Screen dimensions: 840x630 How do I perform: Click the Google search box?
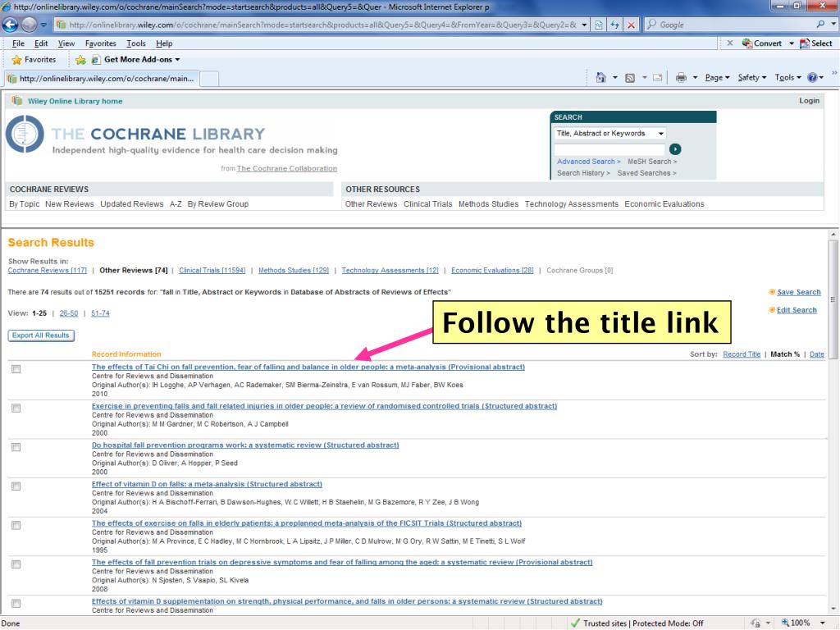[x=734, y=25]
